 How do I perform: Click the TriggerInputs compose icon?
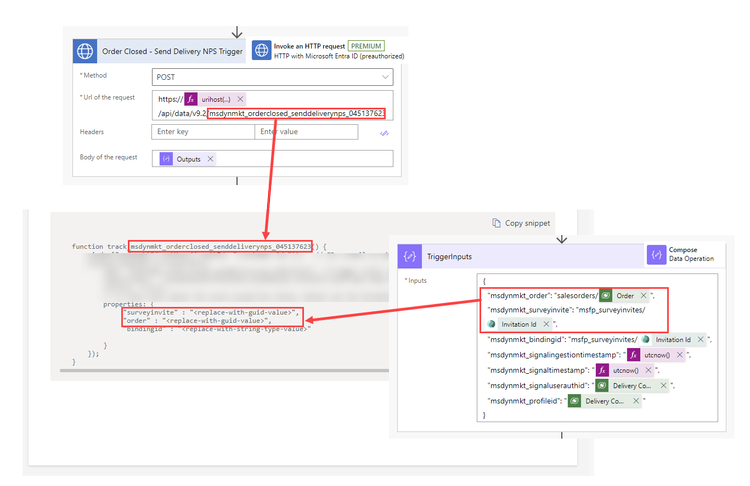(410, 256)
